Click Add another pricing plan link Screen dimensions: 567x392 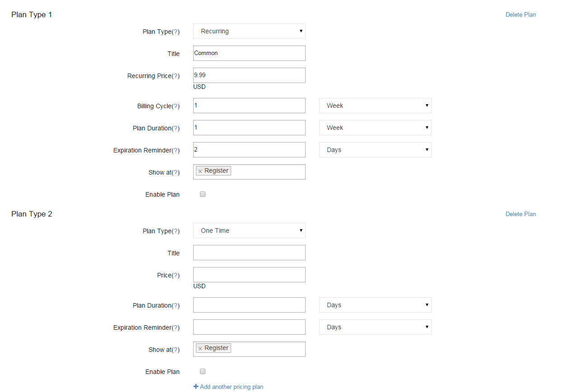pos(232,387)
